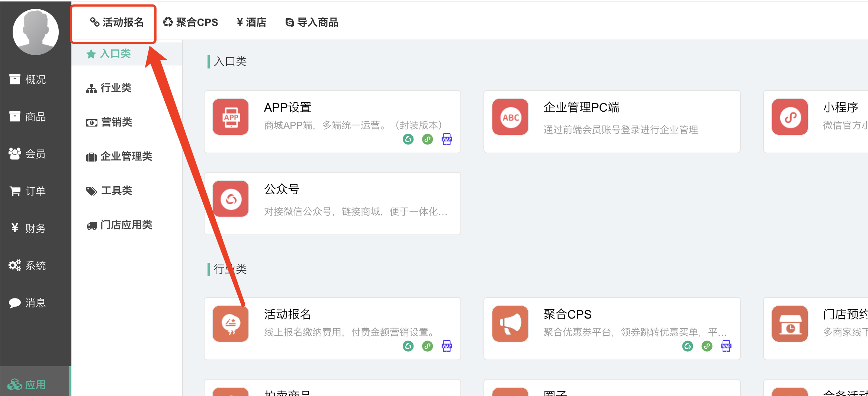Image resolution: width=868 pixels, height=396 pixels.
Task: Open the 企业管理PC端 card title
Action: [581, 108]
